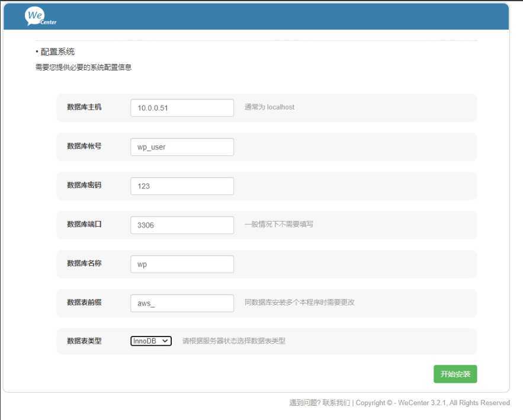Select the '数据库密码' label

[x=84, y=185]
